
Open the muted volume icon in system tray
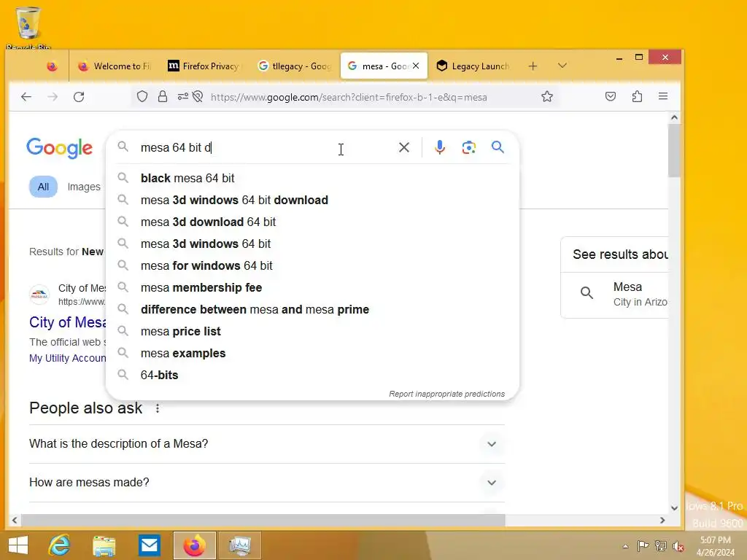point(678,545)
